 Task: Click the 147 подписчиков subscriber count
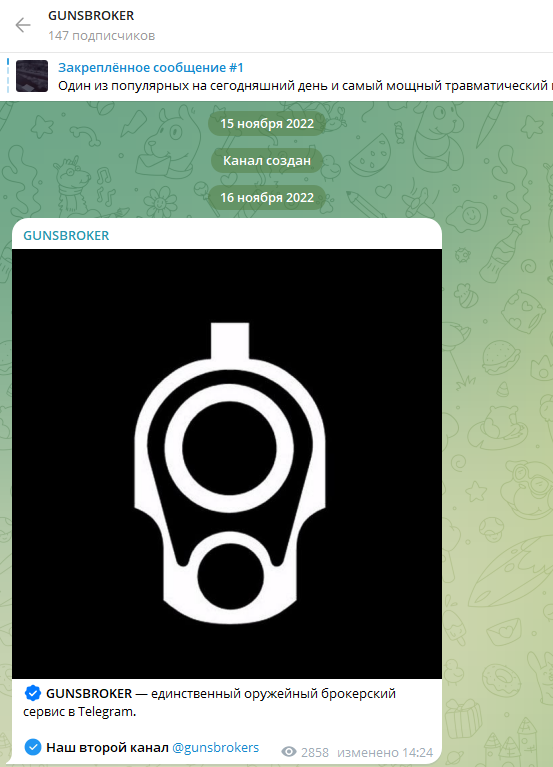pyautogui.click(x=101, y=36)
